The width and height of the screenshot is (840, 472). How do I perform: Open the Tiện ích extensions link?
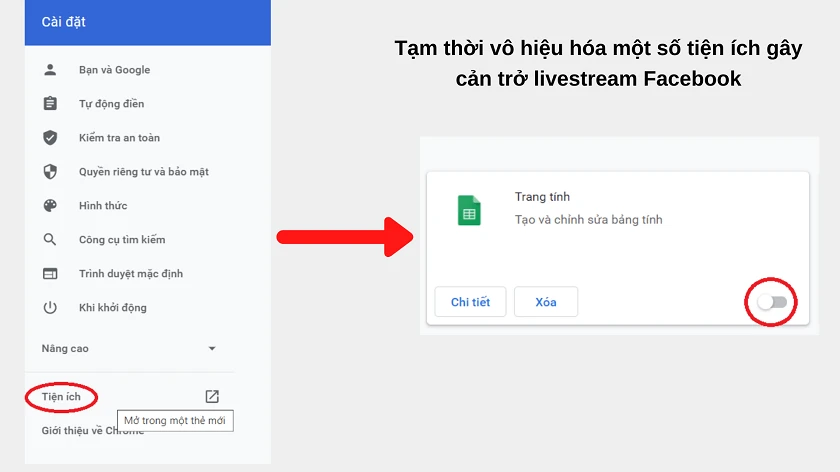[61, 396]
